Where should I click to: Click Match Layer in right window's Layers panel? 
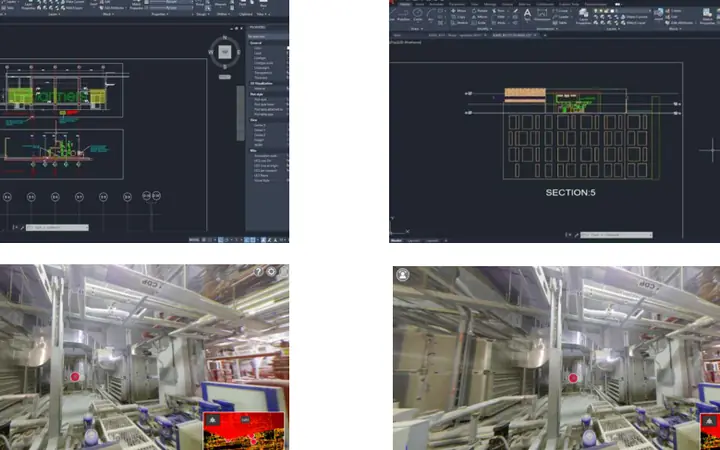pyautogui.click(x=634, y=22)
